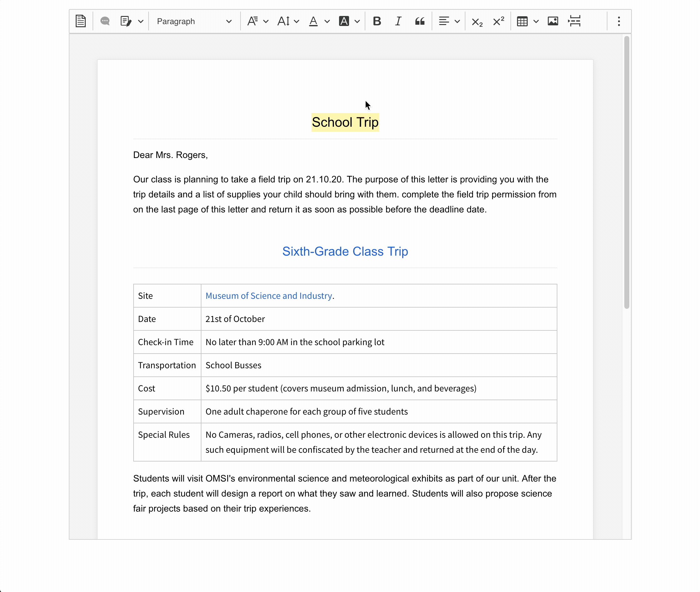700x592 pixels.
Task: Click the Italic formatting icon
Action: pos(398,21)
